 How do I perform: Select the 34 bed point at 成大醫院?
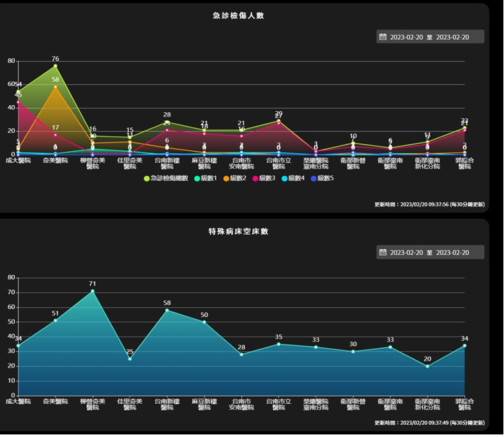[18, 346]
